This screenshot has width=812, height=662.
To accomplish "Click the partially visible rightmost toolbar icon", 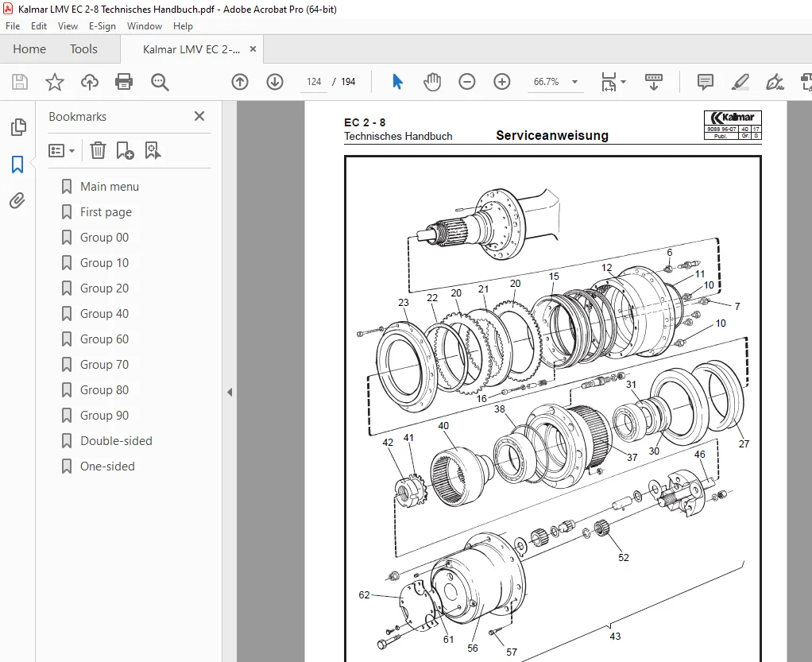I will click(806, 82).
